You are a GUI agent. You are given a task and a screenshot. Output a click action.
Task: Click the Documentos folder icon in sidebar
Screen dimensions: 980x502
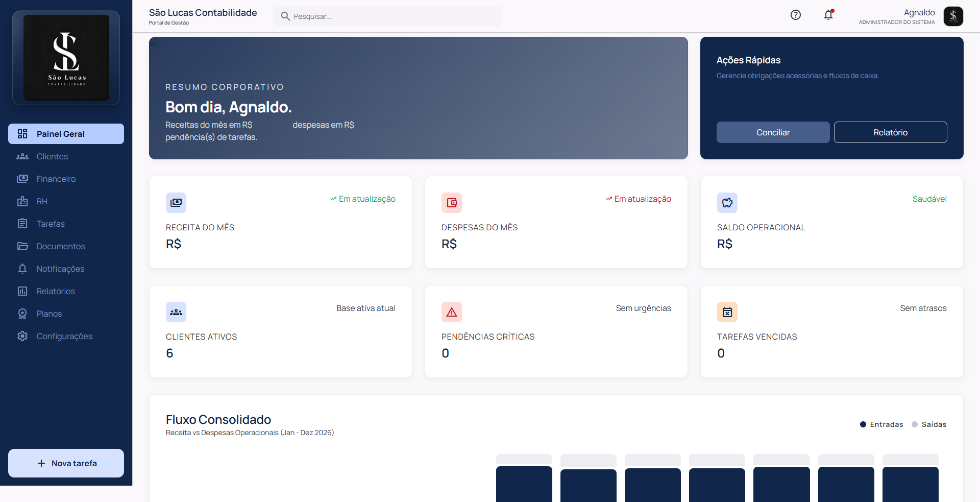click(22, 246)
